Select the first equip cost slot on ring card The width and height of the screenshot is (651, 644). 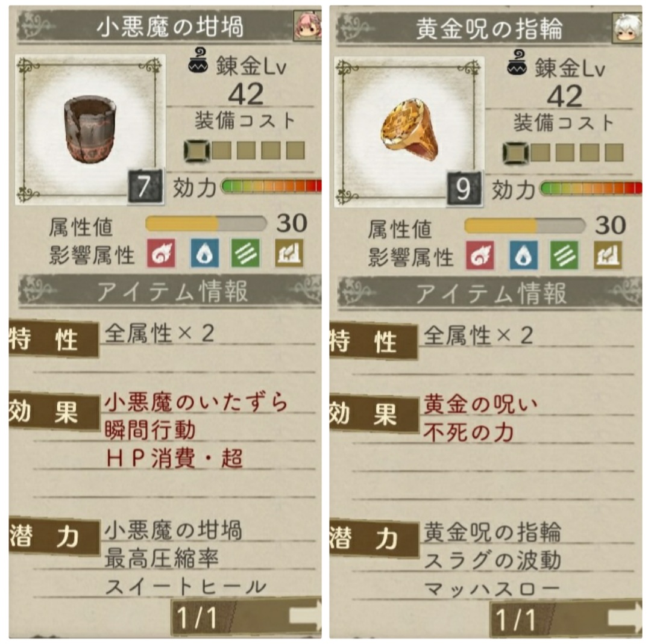coord(515,153)
